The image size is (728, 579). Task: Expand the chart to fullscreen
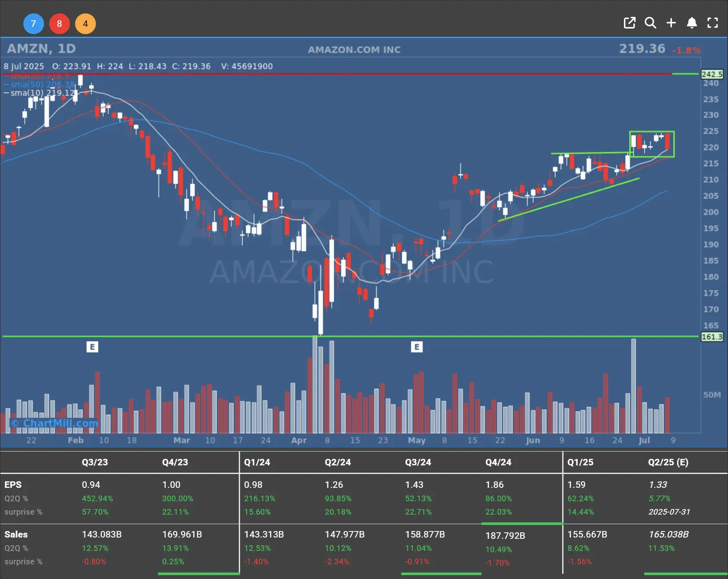click(x=712, y=23)
